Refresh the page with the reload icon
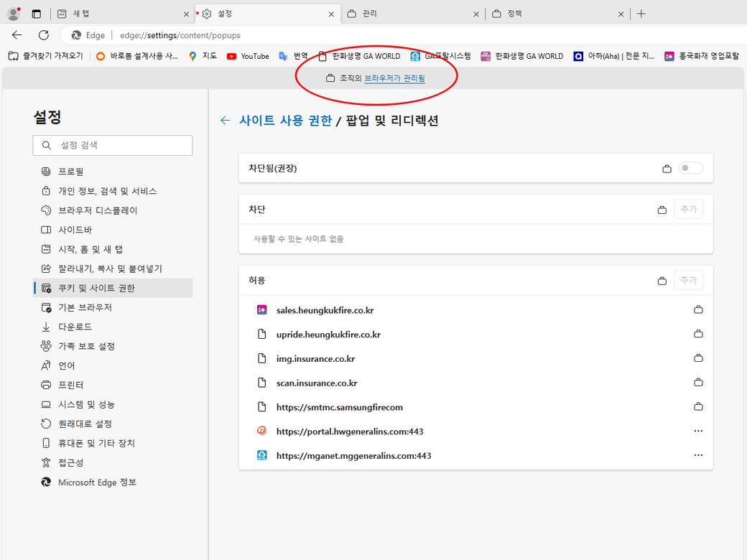The height and width of the screenshot is (560, 747). 43,35
